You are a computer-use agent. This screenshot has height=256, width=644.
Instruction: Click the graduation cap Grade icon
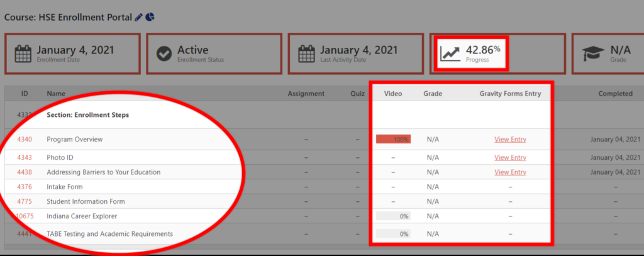point(592,54)
